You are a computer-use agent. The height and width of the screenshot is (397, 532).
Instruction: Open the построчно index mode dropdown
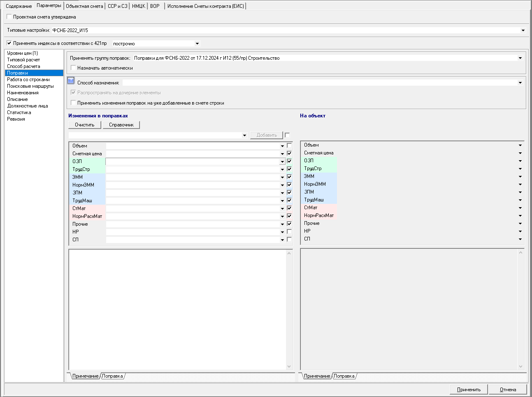coord(197,44)
